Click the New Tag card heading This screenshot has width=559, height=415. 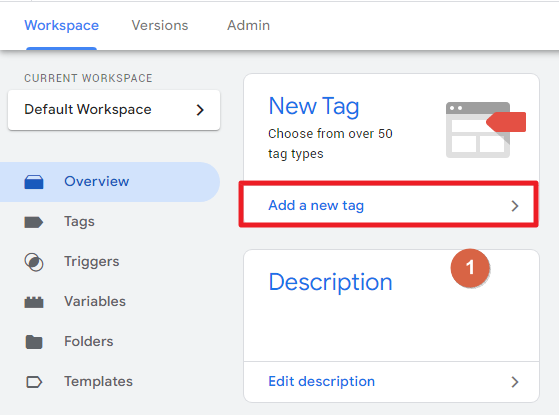pos(314,106)
